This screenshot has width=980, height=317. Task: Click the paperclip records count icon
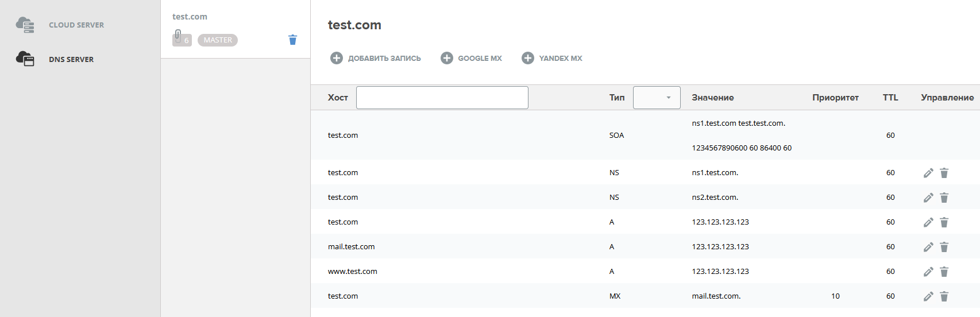tap(182, 38)
